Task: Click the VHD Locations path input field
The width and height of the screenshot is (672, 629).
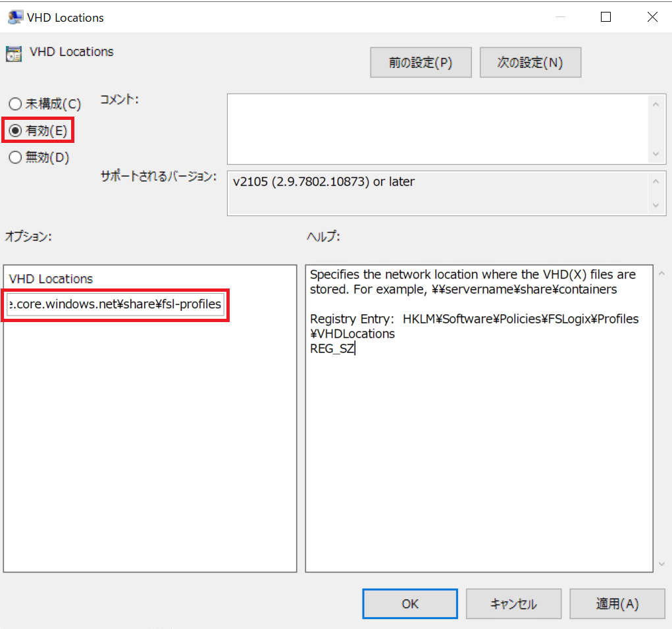Action: click(115, 304)
